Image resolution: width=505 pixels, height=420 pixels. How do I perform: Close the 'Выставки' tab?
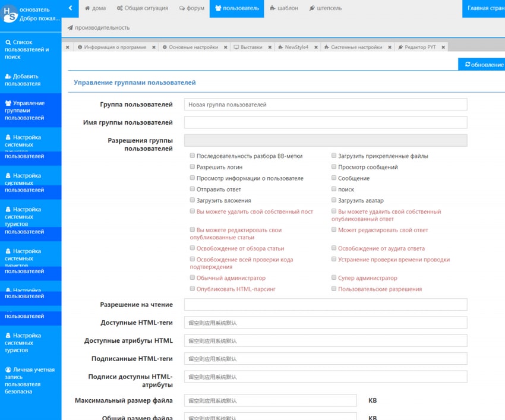(270, 47)
